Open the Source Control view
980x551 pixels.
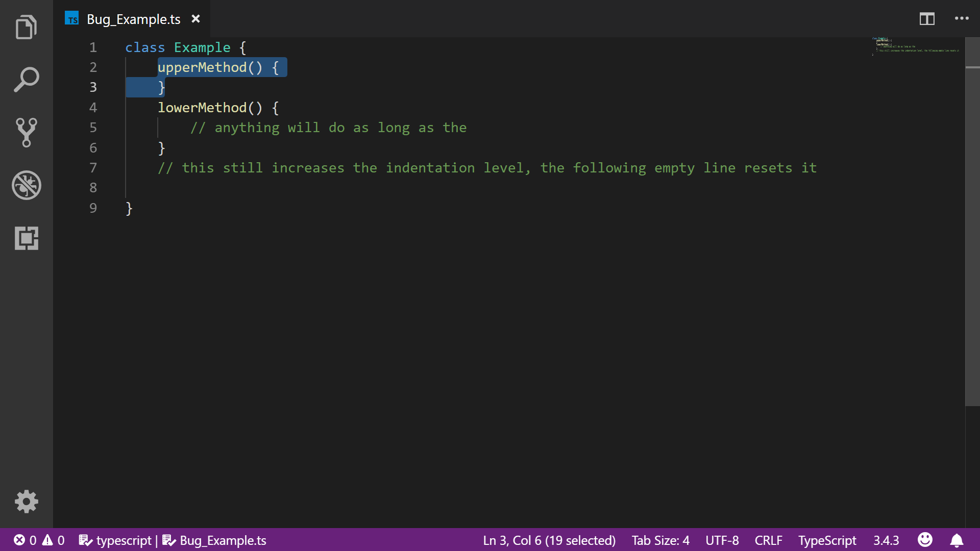(26, 133)
